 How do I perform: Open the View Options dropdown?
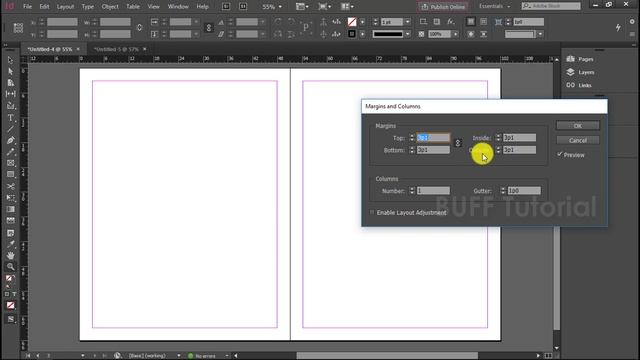point(302,7)
